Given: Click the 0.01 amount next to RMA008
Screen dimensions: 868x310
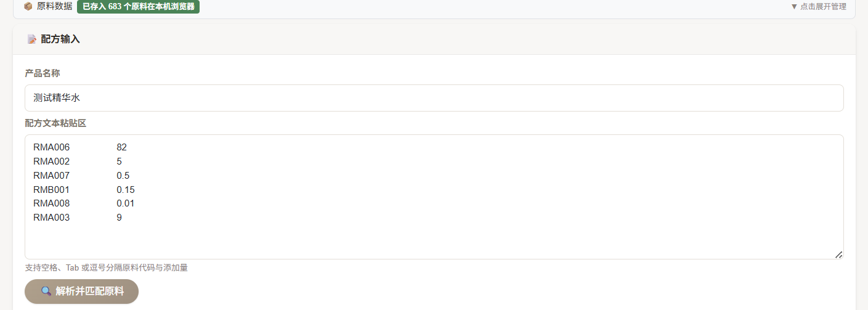Looking at the screenshot, I should 126,204.
